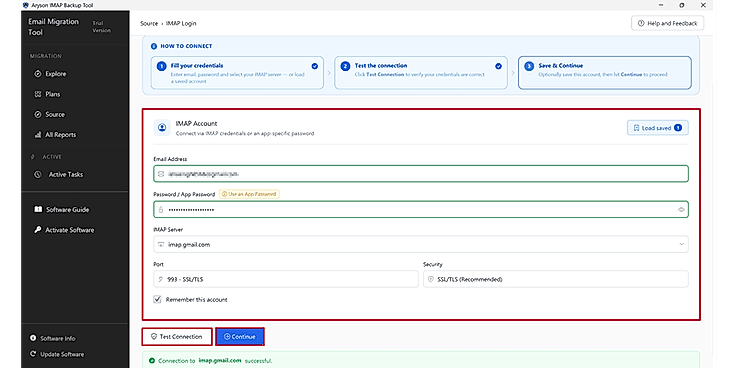Click the Activate Software key icon
This screenshot has width=736, height=368.
click(38, 230)
